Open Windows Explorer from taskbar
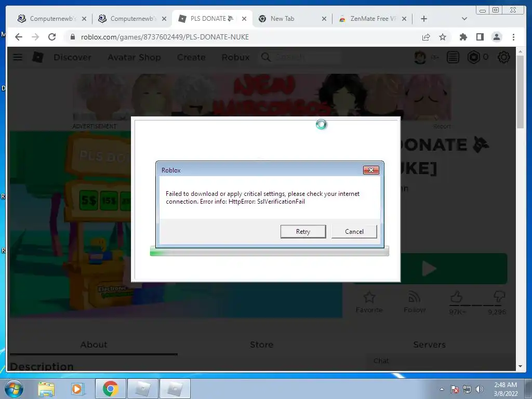The height and width of the screenshot is (399, 532). click(x=46, y=389)
